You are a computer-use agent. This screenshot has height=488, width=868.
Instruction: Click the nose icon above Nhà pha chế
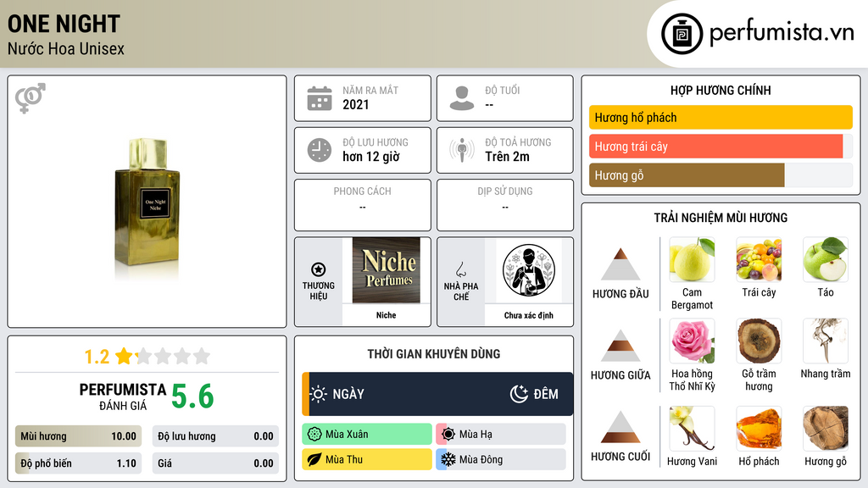[x=460, y=269]
